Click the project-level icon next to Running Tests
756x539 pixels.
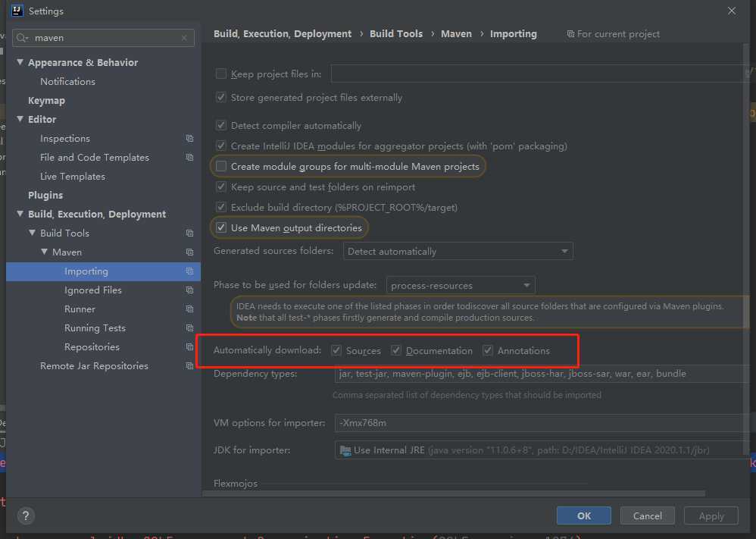click(189, 328)
